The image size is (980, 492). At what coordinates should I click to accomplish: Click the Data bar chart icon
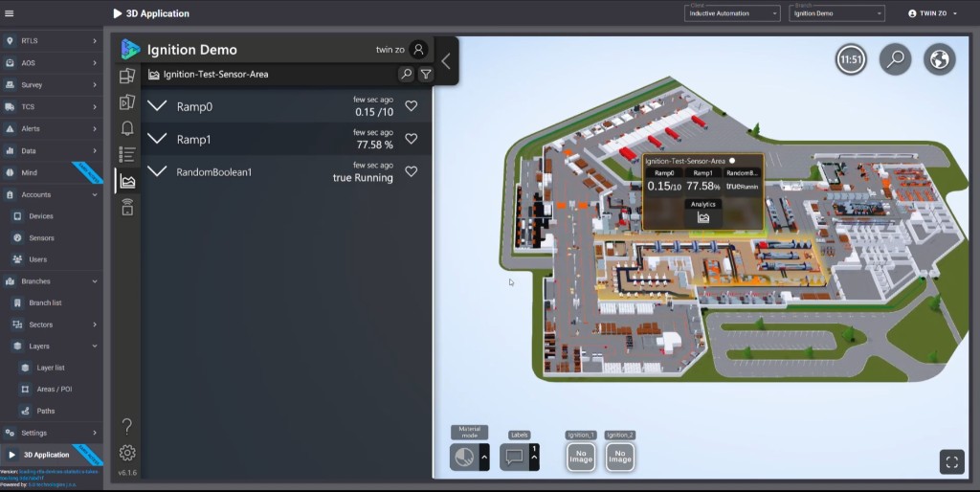10,150
